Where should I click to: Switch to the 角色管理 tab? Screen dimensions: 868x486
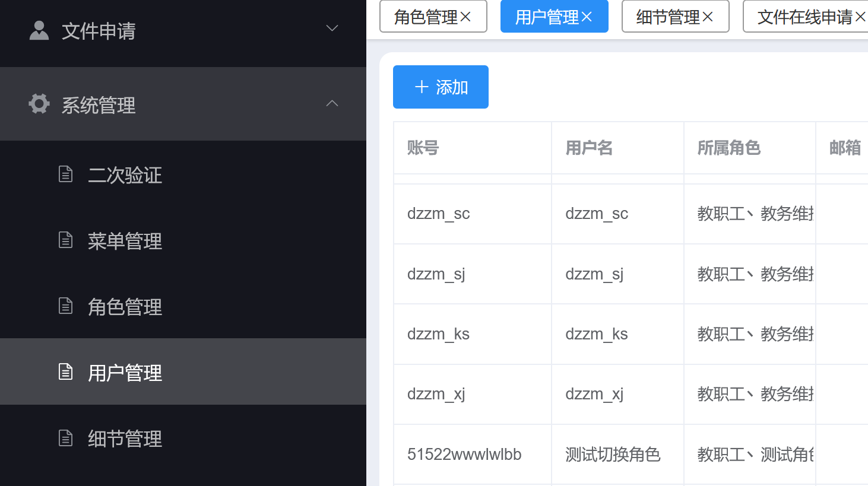point(426,17)
